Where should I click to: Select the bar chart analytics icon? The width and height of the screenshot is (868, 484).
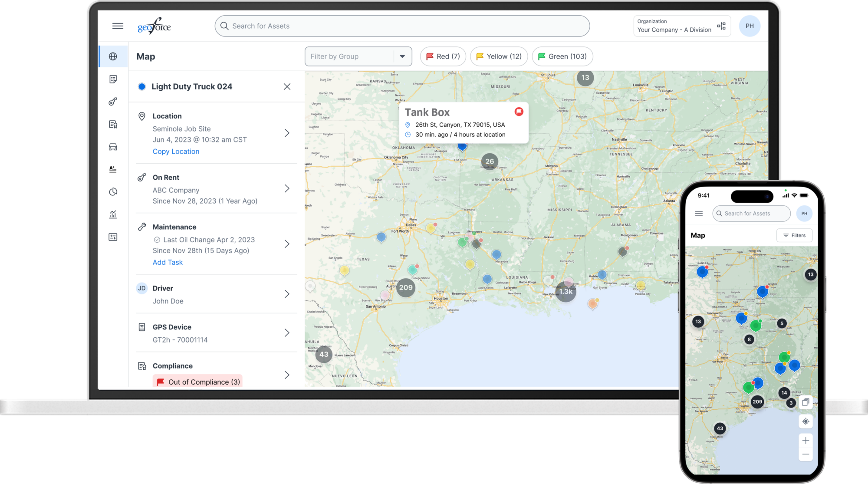click(x=113, y=214)
